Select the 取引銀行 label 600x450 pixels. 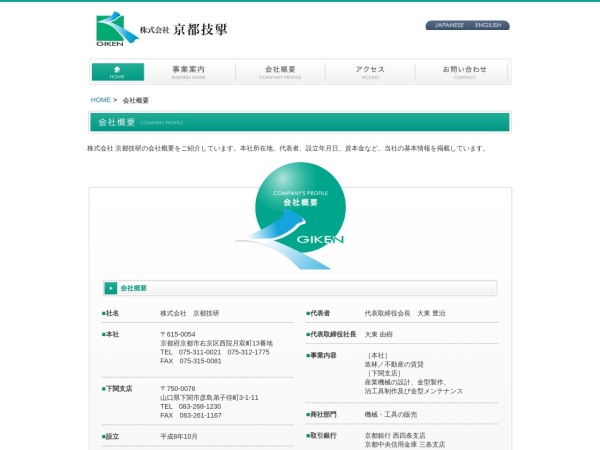[321, 435]
